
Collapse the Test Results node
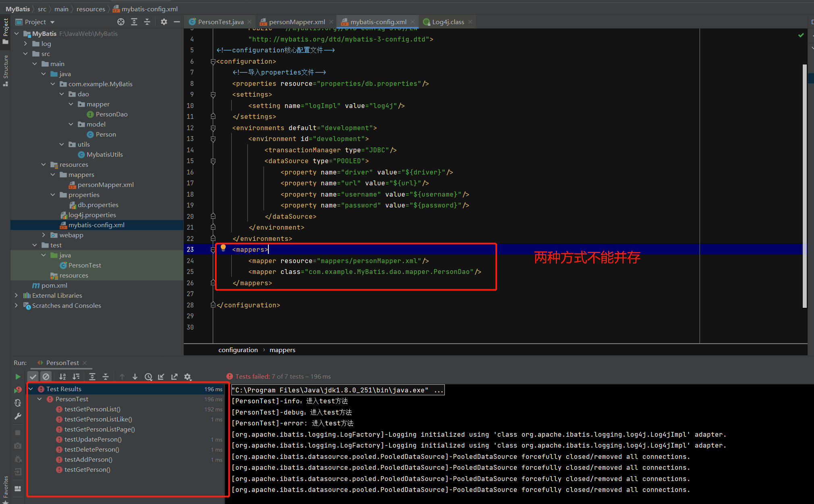click(x=31, y=389)
